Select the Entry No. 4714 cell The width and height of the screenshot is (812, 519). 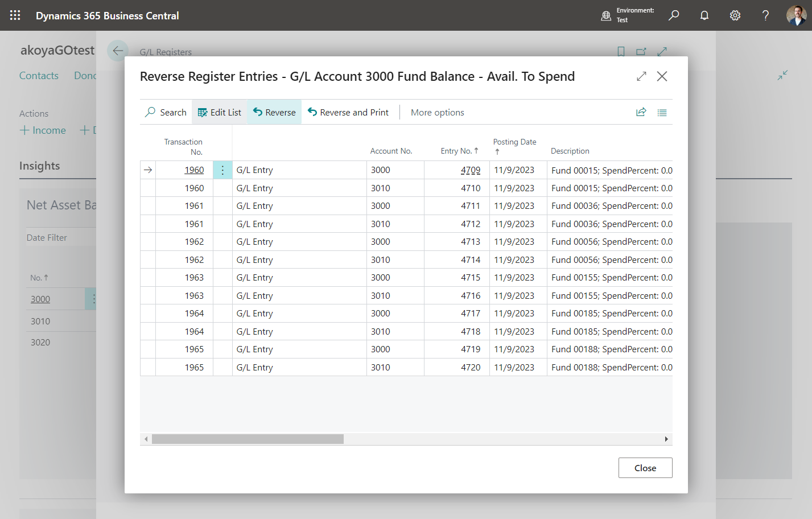[457, 260]
